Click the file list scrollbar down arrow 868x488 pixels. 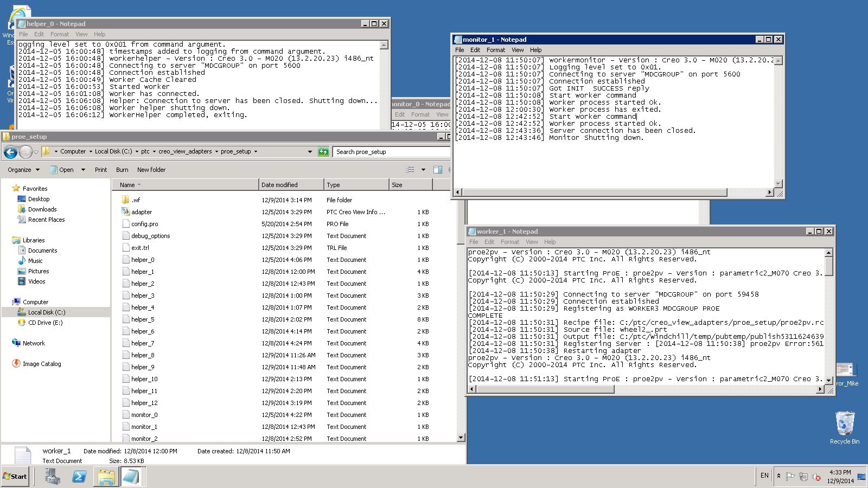(461, 438)
